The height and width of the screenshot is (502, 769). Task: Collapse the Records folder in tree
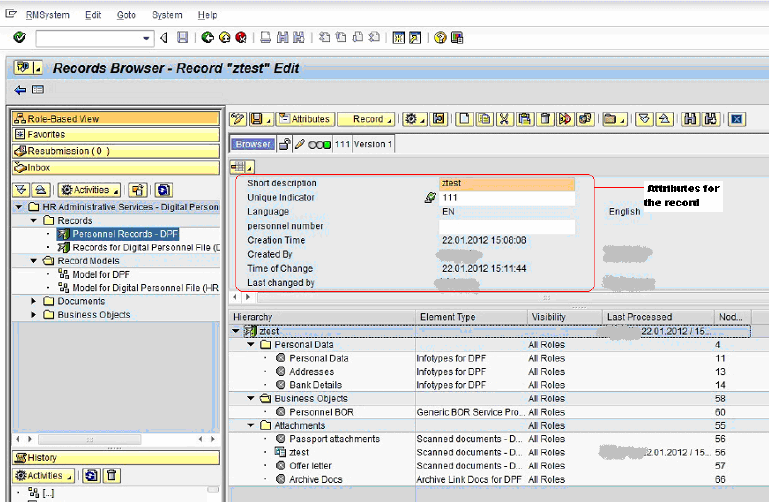coord(35,221)
